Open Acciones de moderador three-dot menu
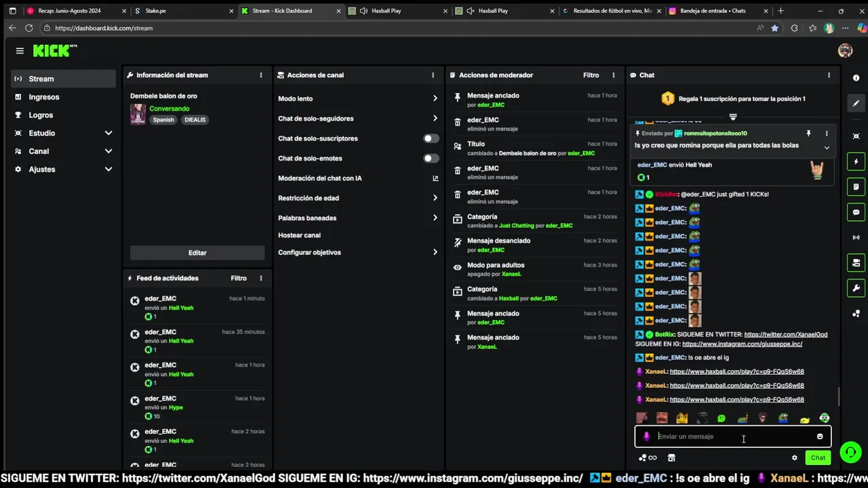 click(x=614, y=75)
